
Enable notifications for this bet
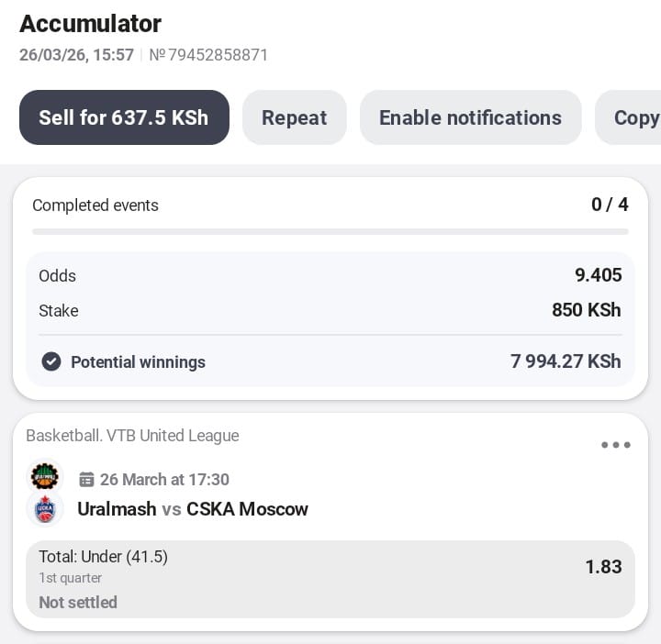point(470,117)
